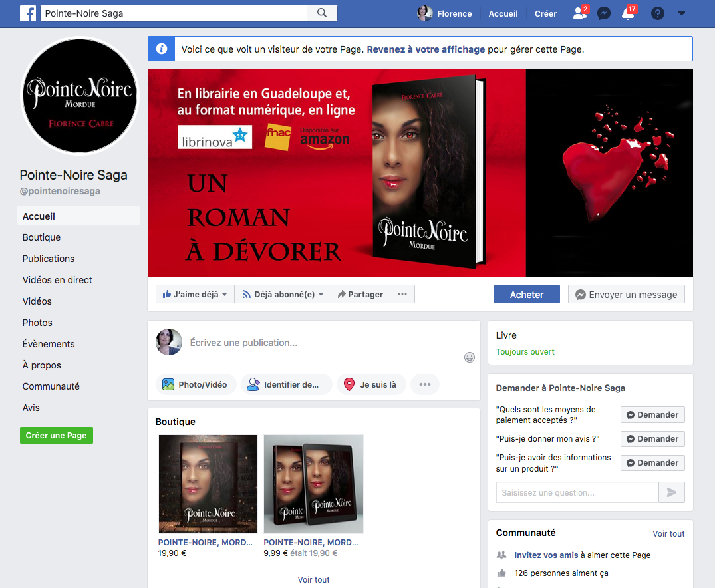
Task: Click the Facebook logo icon
Action: point(28,13)
